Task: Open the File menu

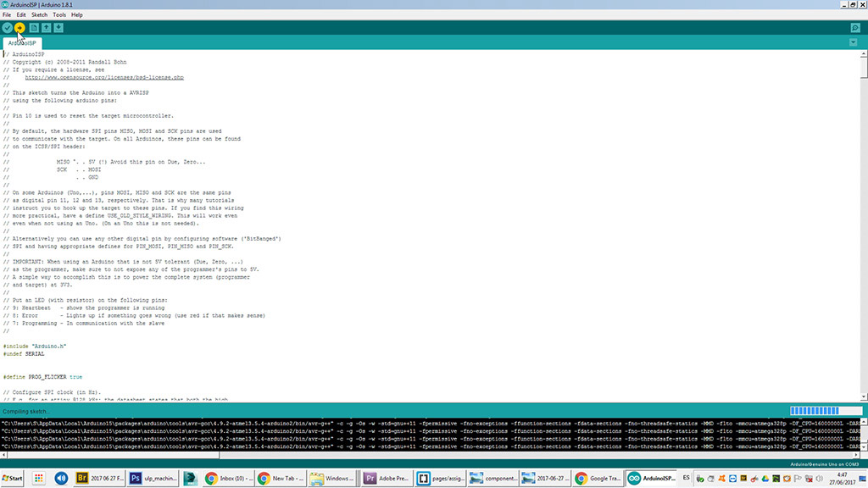Action: point(7,15)
